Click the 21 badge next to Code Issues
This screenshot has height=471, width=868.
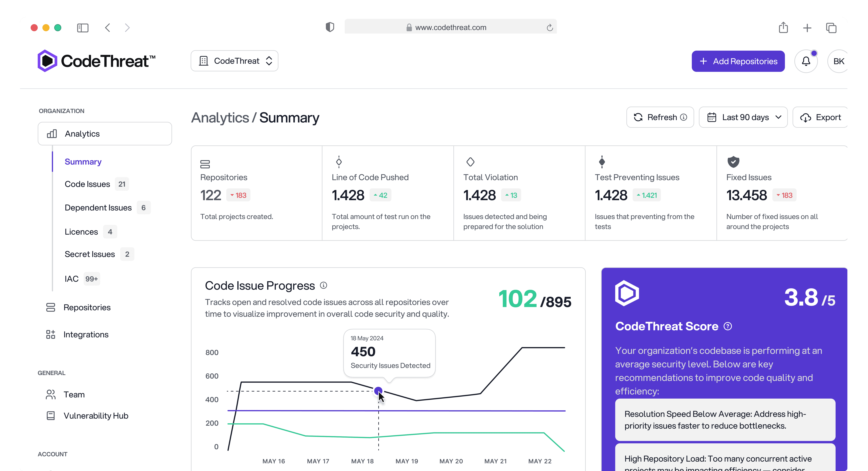122,184
